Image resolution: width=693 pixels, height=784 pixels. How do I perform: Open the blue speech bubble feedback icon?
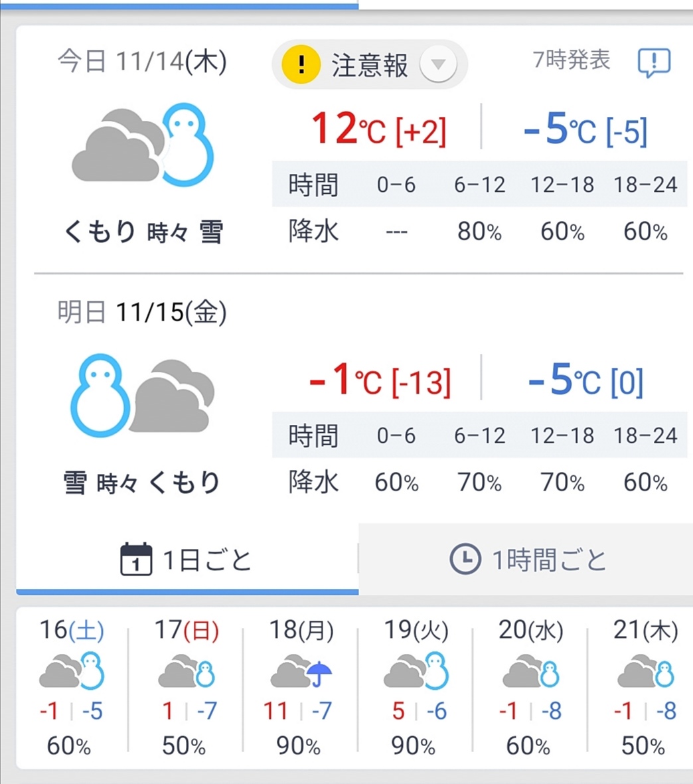pyautogui.click(x=654, y=62)
